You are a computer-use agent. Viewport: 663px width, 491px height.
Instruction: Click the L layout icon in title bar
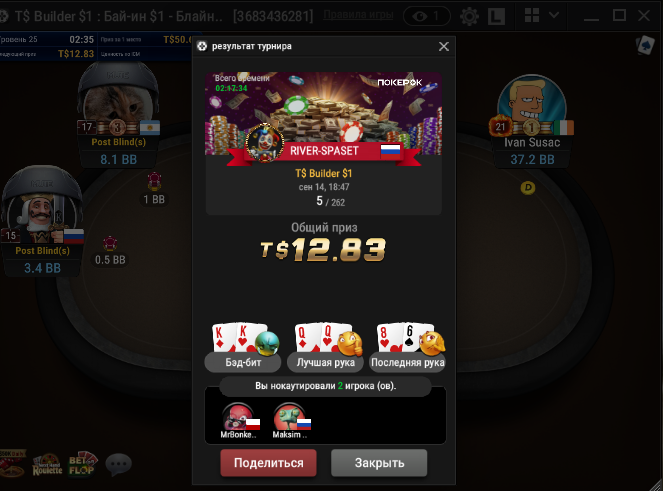[x=496, y=16]
